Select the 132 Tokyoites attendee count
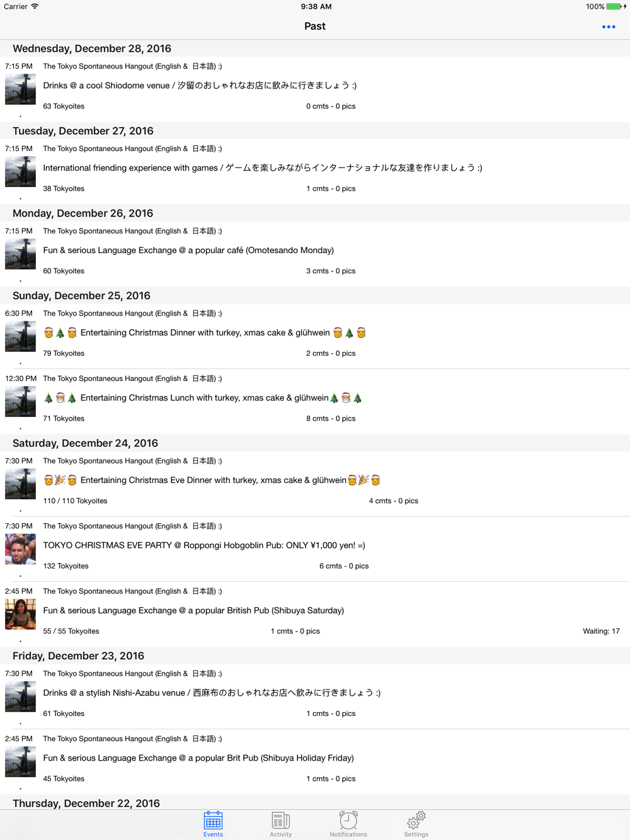The image size is (630, 840). (x=66, y=566)
